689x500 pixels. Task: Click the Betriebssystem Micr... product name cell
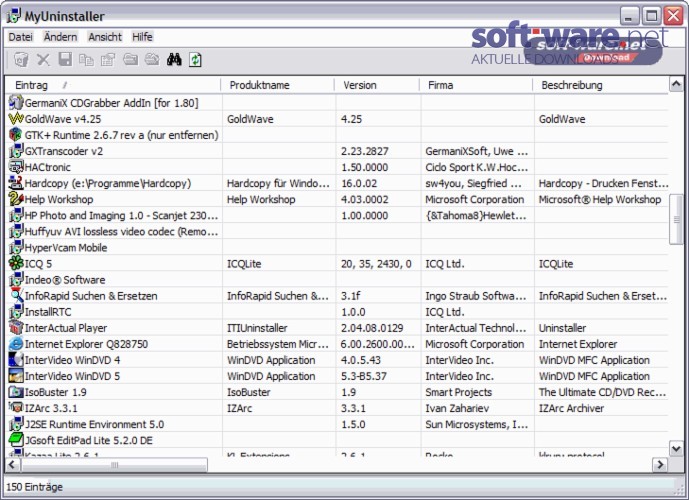click(x=278, y=344)
